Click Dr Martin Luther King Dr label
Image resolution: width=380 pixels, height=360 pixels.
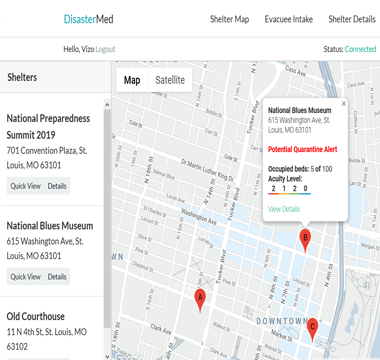pos(207,170)
